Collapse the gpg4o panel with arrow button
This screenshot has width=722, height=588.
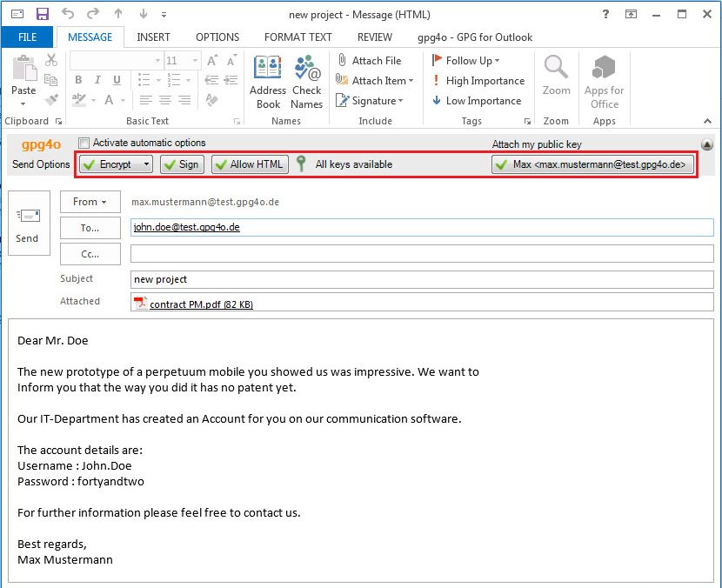click(x=706, y=145)
